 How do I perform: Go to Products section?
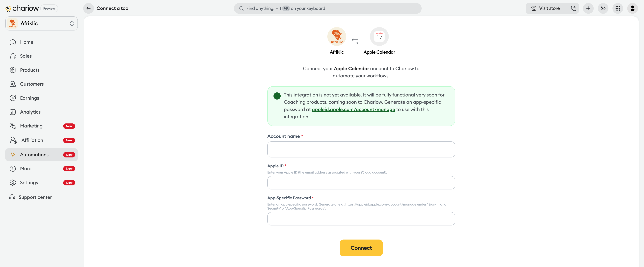tap(30, 70)
